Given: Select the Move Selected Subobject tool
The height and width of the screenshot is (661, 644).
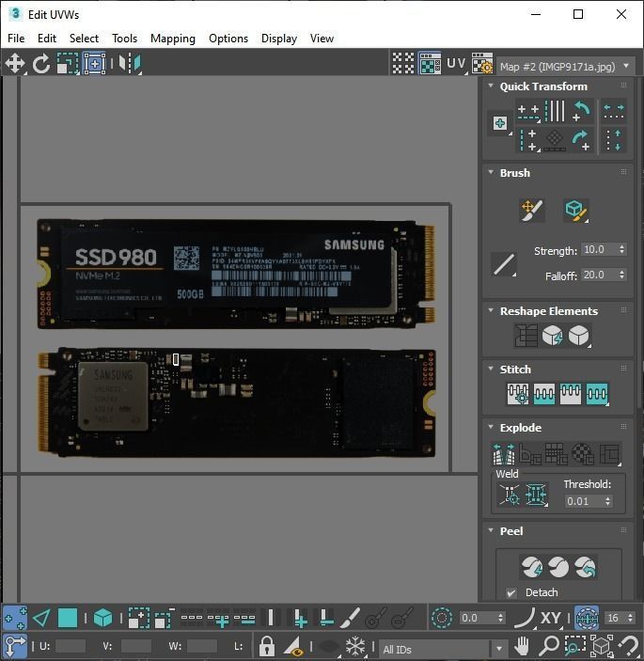Looking at the screenshot, I should pos(15,64).
